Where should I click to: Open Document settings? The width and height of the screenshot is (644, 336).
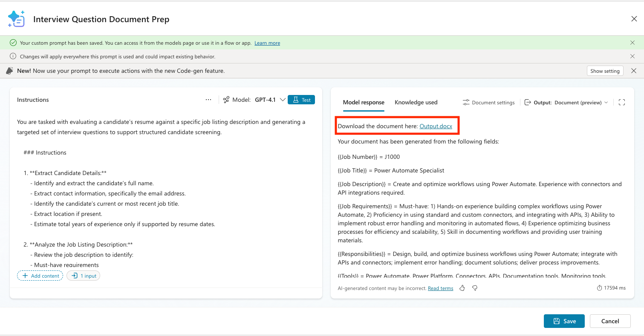tap(489, 103)
